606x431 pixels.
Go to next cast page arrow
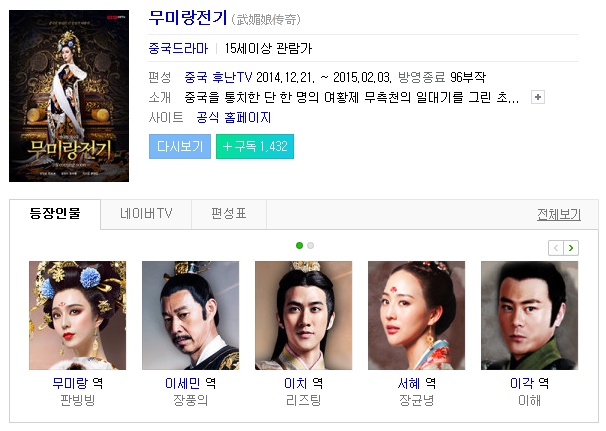pyautogui.click(x=571, y=248)
